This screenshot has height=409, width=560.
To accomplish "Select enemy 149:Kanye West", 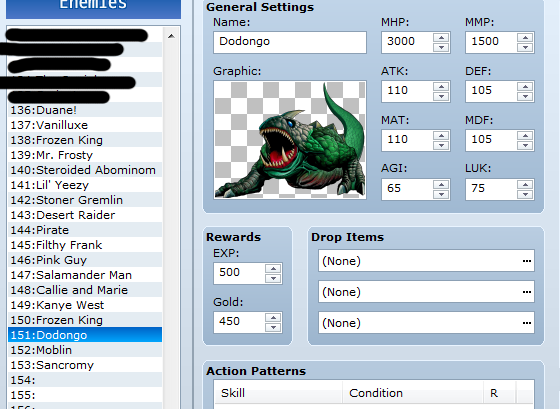I will tap(85, 305).
